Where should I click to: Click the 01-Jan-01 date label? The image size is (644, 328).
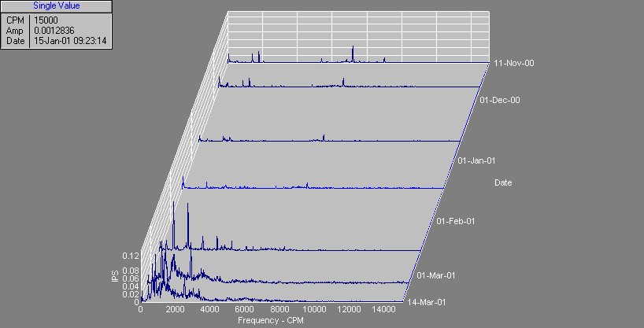point(476,161)
